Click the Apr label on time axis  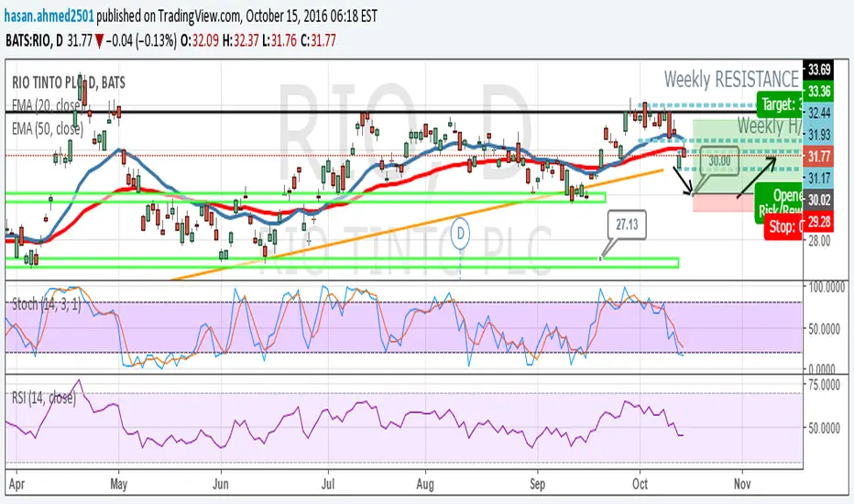pyautogui.click(x=16, y=484)
